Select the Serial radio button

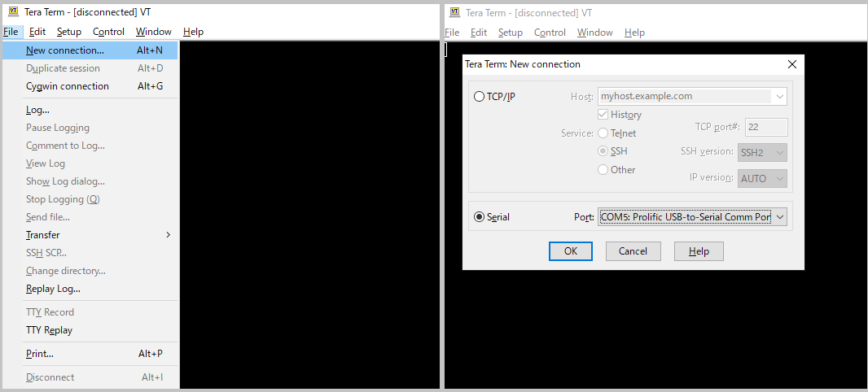tap(479, 217)
